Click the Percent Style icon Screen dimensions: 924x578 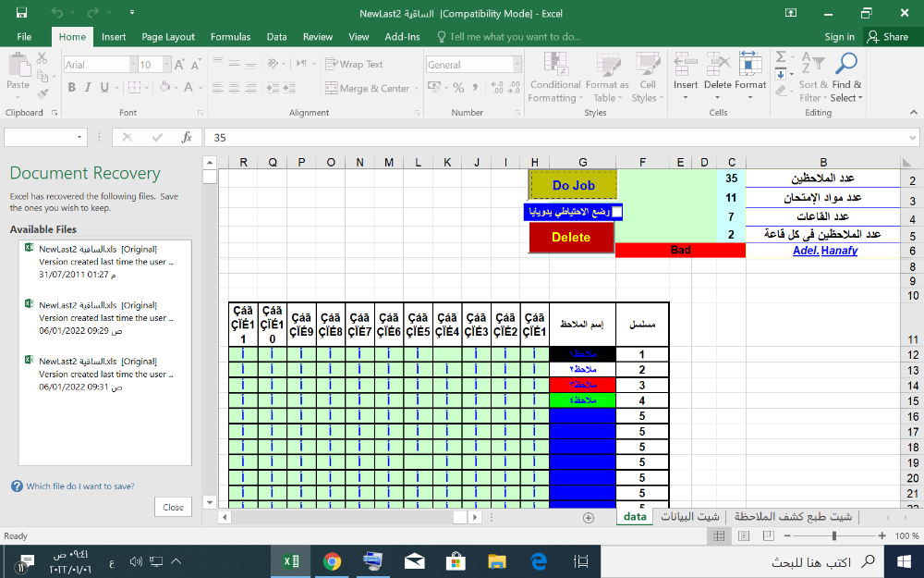point(458,88)
